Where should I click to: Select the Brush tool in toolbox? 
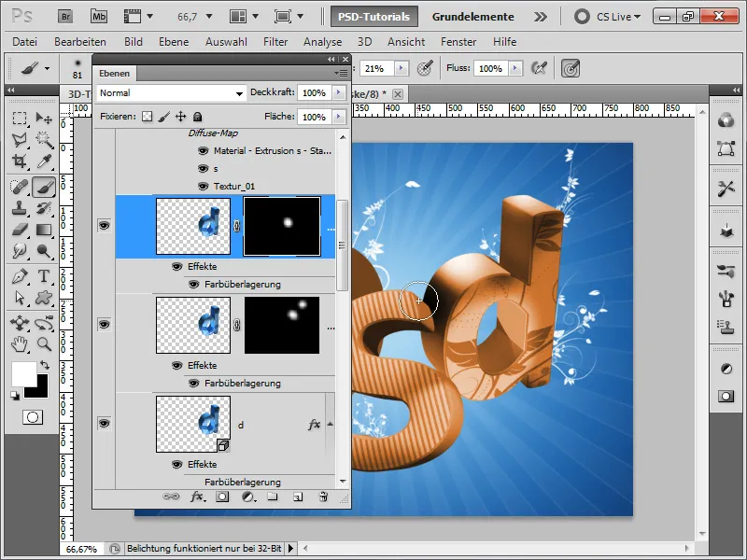click(44, 186)
